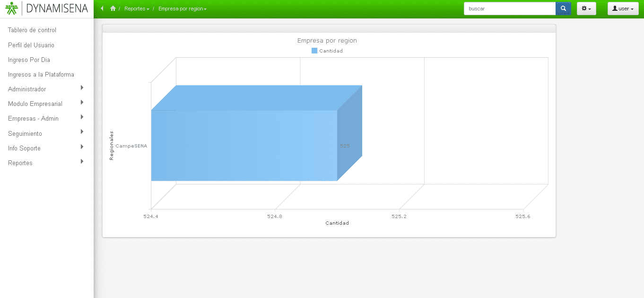
Task: Go to Ingreso Por Dia
Action: pyautogui.click(x=29, y=60)
